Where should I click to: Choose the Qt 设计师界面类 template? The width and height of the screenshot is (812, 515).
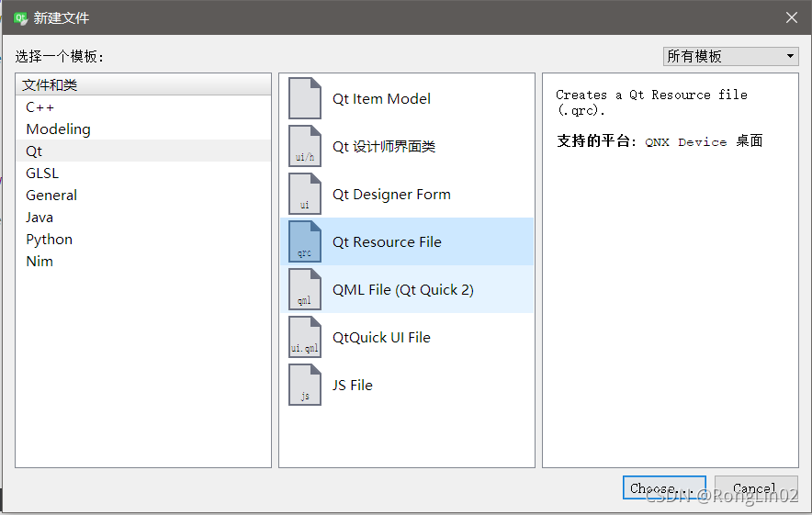coord(407,146)
